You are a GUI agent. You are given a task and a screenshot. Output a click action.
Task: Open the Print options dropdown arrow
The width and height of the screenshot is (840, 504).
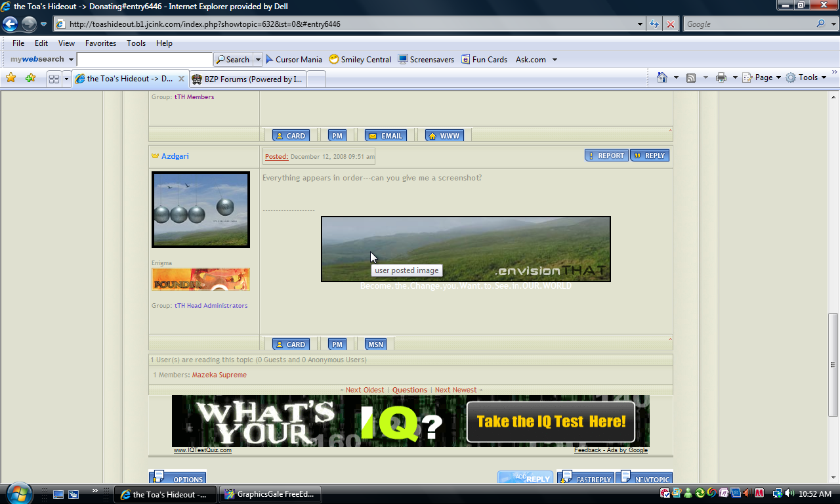pyautogui.click(x=735, y=77)
